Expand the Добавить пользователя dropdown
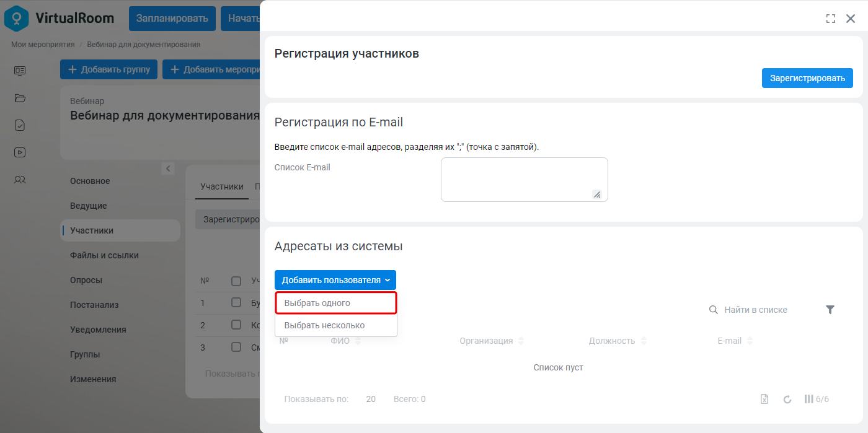The height and width of the screenshot is (433, 868). click(x=335, y=280)
